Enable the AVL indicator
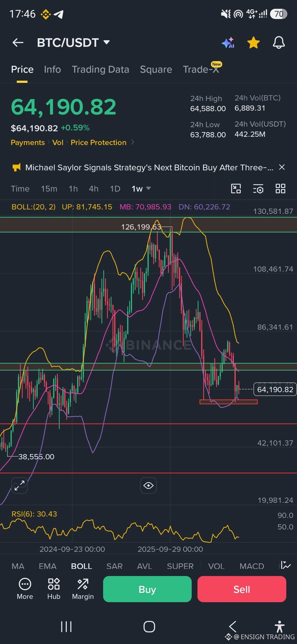 coord(145,566)
